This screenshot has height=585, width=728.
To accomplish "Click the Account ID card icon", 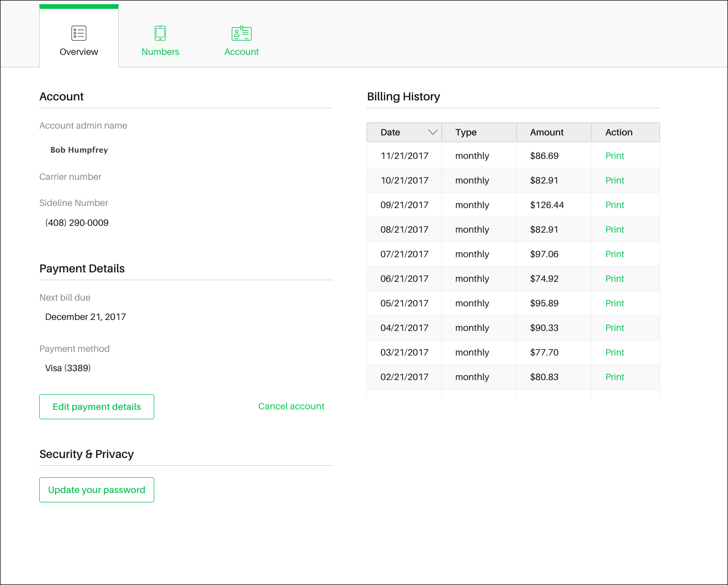I will [x=242, y=33].
